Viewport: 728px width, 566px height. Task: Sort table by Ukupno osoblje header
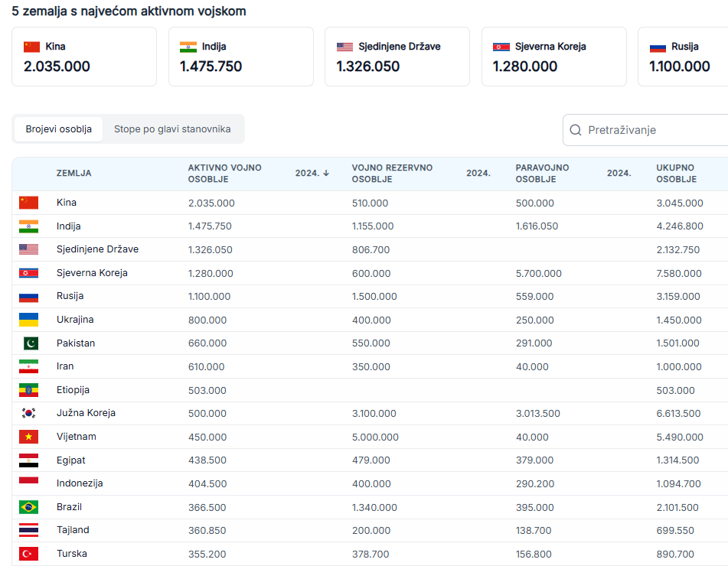tap(675, 174)
